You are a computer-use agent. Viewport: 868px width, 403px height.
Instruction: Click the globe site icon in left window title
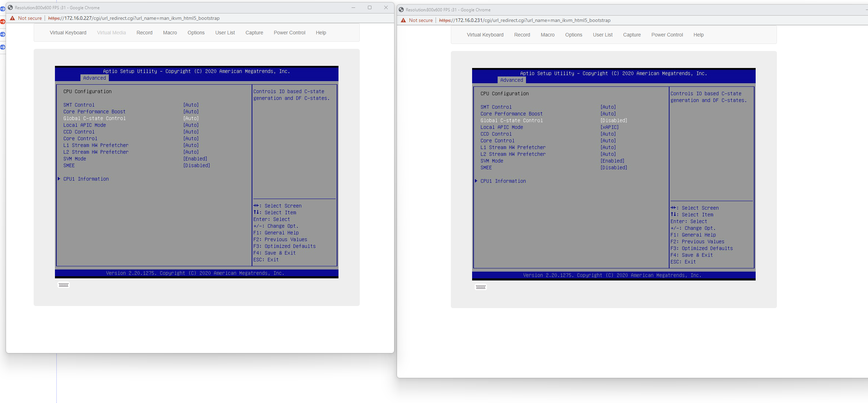(x=10, y=7)
